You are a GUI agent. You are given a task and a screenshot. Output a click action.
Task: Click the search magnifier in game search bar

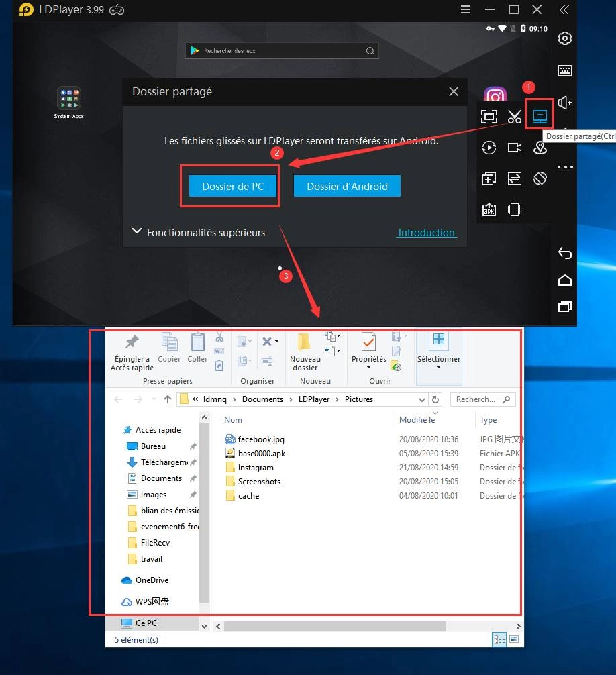coord(370,51)
